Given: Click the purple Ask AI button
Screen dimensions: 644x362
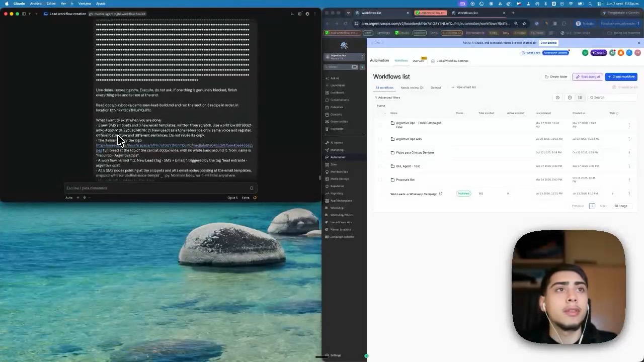Looking at the screenshot, I should [x=599, y=53].
